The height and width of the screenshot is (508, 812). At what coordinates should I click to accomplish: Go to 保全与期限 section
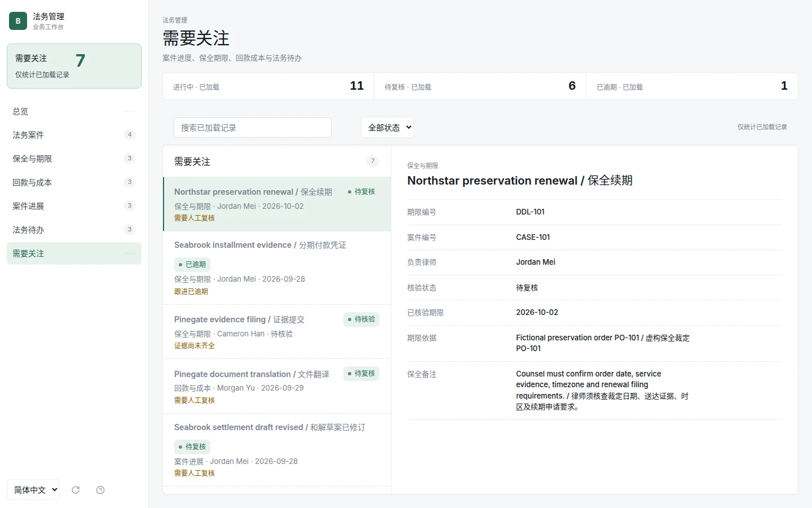pyautogui.click(x=74, y=159)
